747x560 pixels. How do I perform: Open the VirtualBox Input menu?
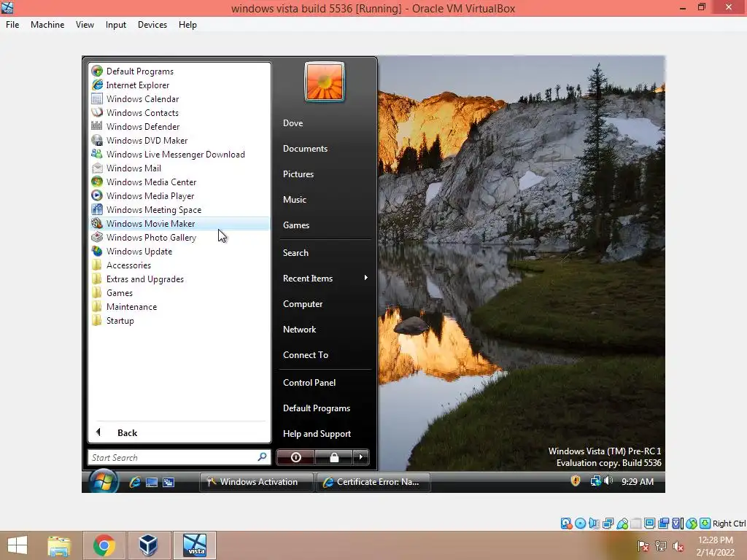click(x=116, y=25)
